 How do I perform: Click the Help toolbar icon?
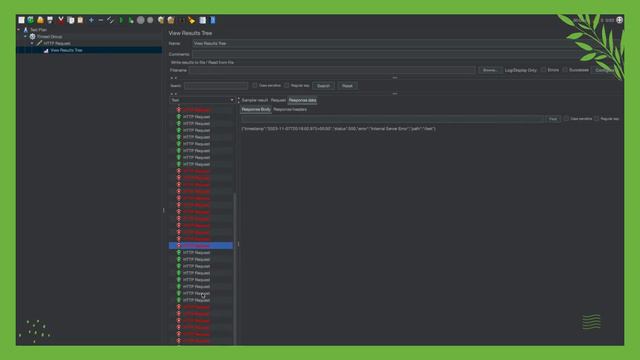tap(213, 20)
